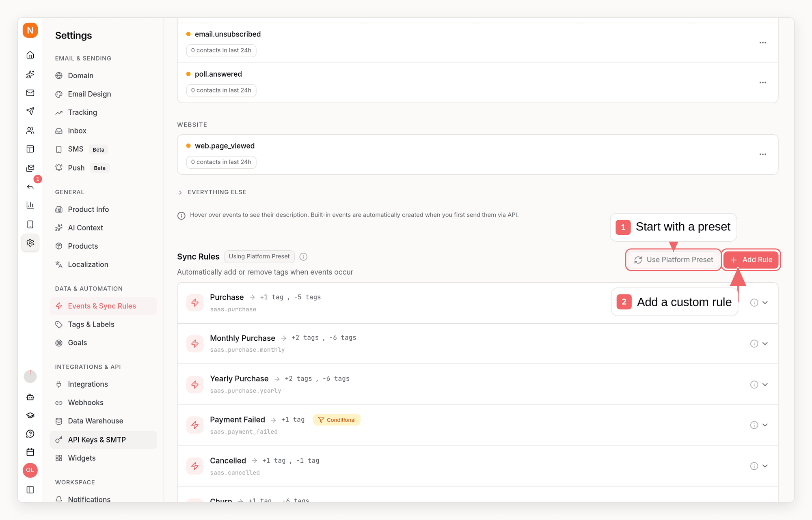Open Domain settings
This screenshot has width=812, height=520.
click(x=103, y=75)
